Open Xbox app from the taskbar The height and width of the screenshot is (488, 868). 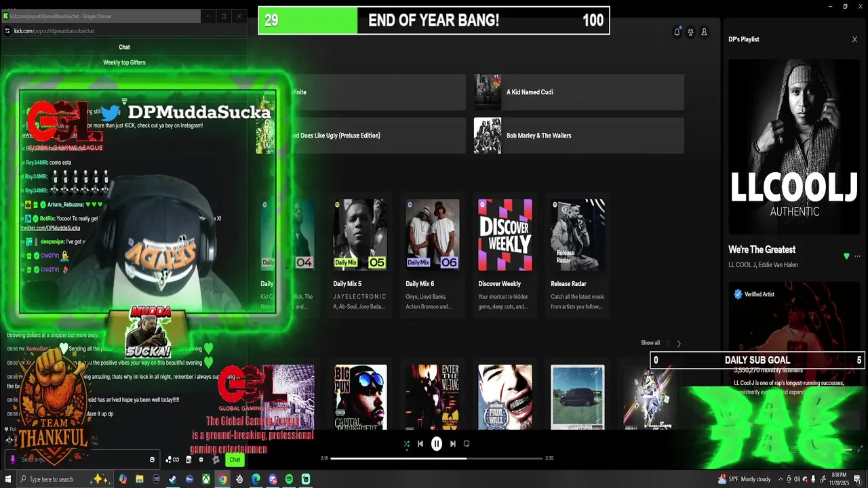pos(206,479)
